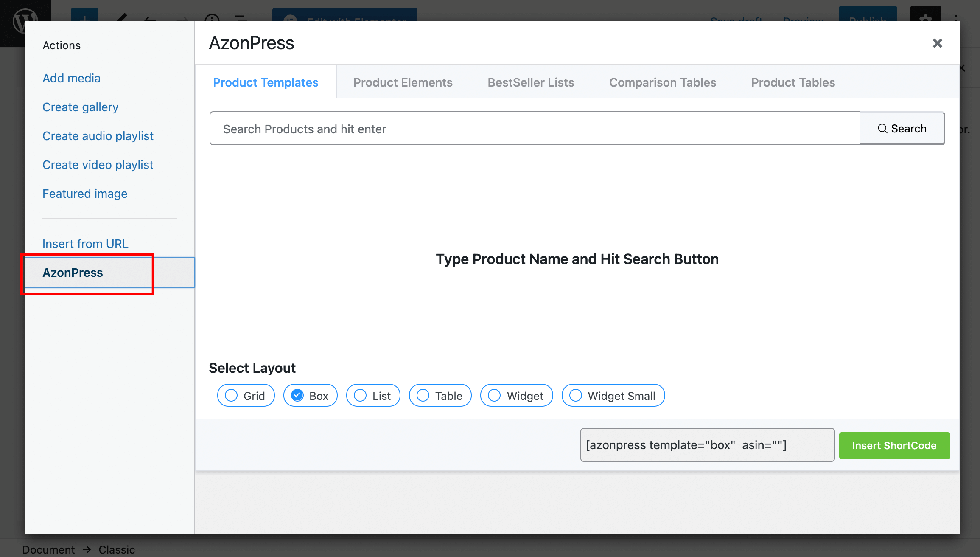
Task: Switch to the Comparison Tables tab
Action: [662, 82]
